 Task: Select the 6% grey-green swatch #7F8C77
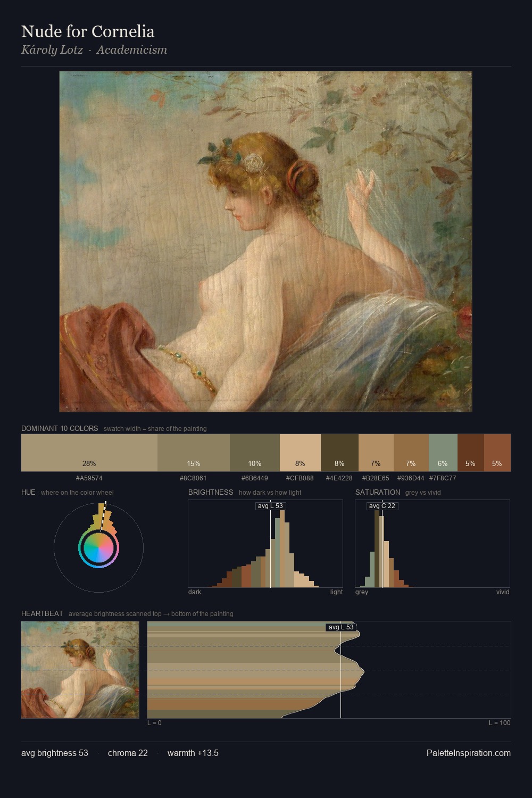coord(443,453)
